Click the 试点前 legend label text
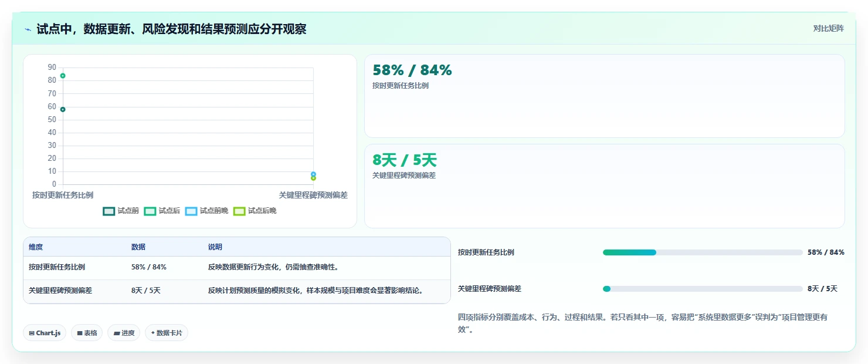The width and height of the screenshot is (868, 364). pos(128,211)
